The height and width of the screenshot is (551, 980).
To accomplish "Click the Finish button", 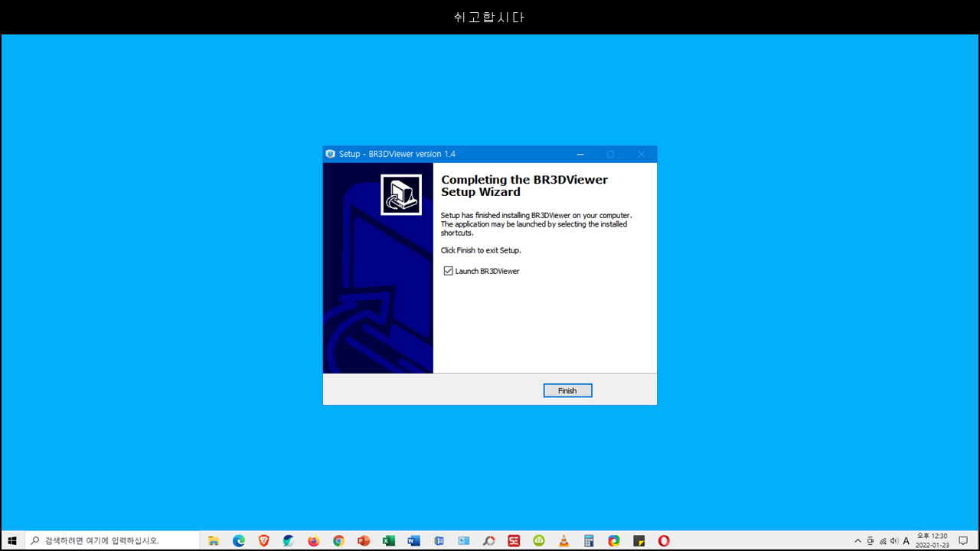I will 567,390.
